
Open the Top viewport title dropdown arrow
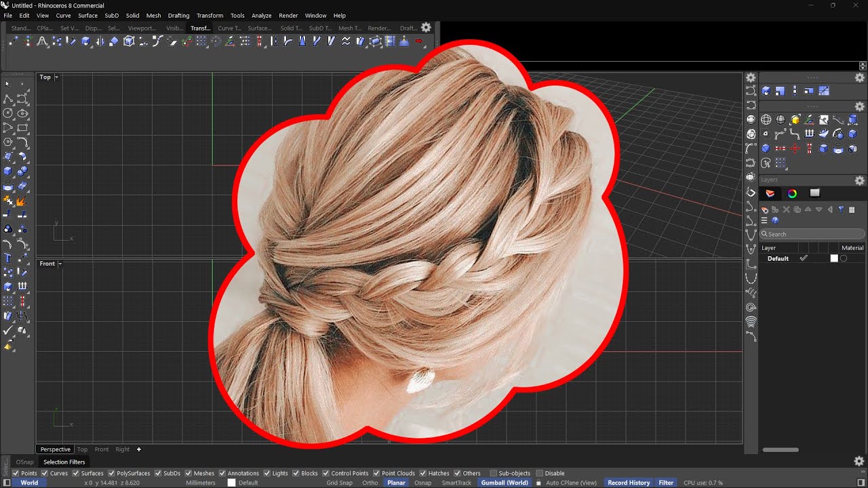[56, 77]
